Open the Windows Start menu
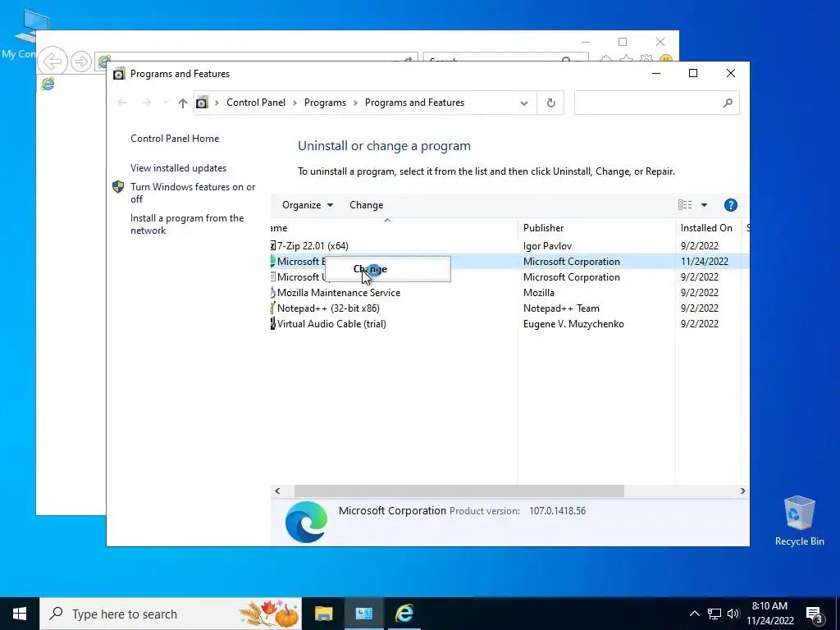 coord(20,614)
